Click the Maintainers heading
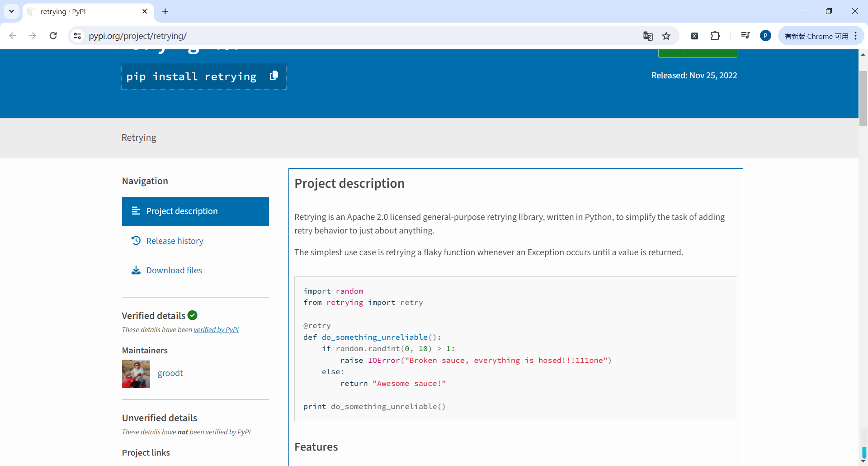 (x=145, y=350)
